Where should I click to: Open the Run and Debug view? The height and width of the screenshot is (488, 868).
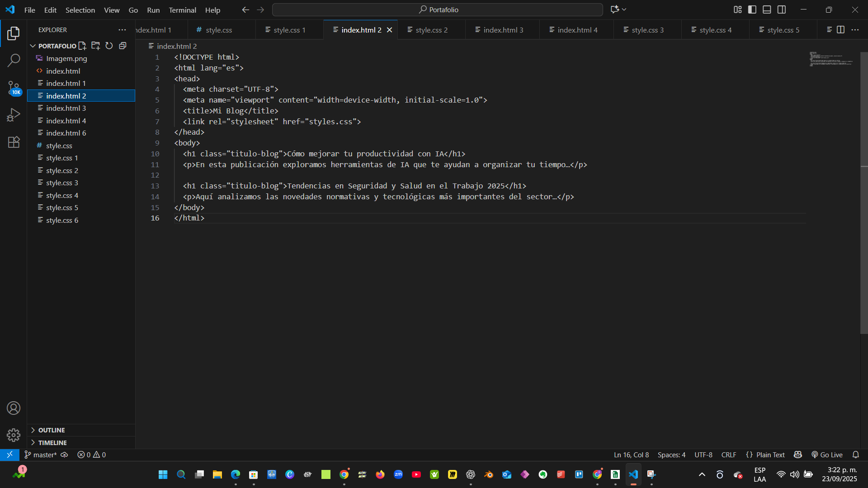14,115
